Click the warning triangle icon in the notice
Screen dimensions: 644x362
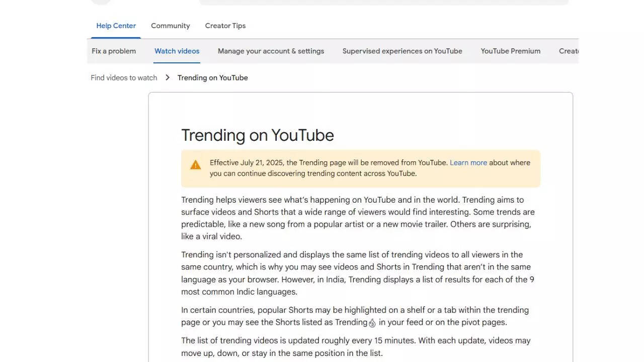coord(195,164)
